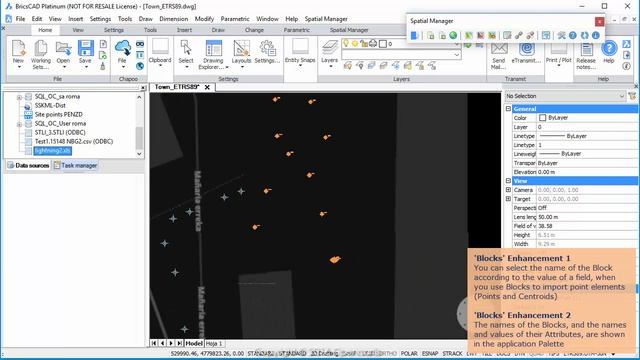640x360 pixels.
Task: Click the New drawing icon
Action: [x=18, y=49]
